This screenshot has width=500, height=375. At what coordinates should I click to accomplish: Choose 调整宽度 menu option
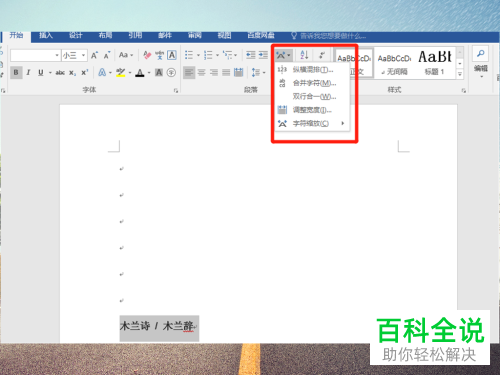pos(312,110)
